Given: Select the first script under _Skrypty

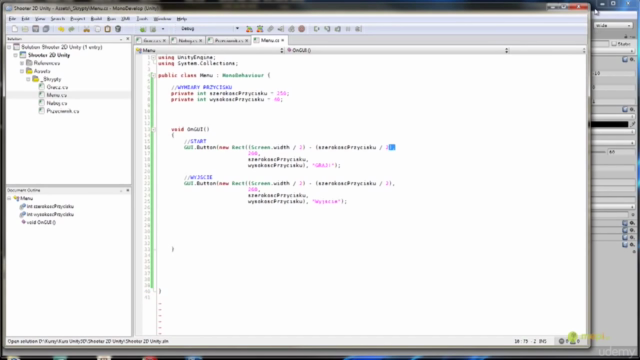Looking at the screenshot, I should click(x=57, y=87).
